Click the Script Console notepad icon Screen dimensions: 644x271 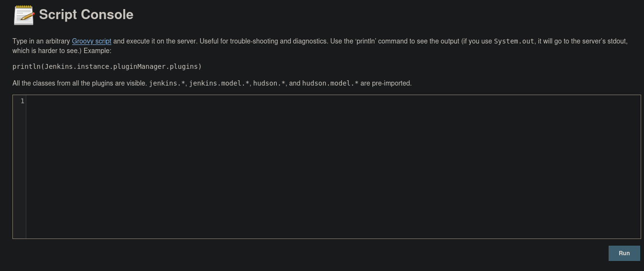[x=24, y=15]
